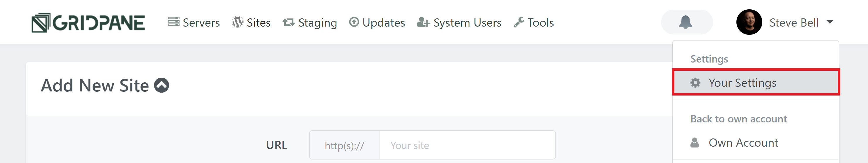Click the Tools wrench icon
Viewport: 868px width, 163px height.
pos(519,22)
